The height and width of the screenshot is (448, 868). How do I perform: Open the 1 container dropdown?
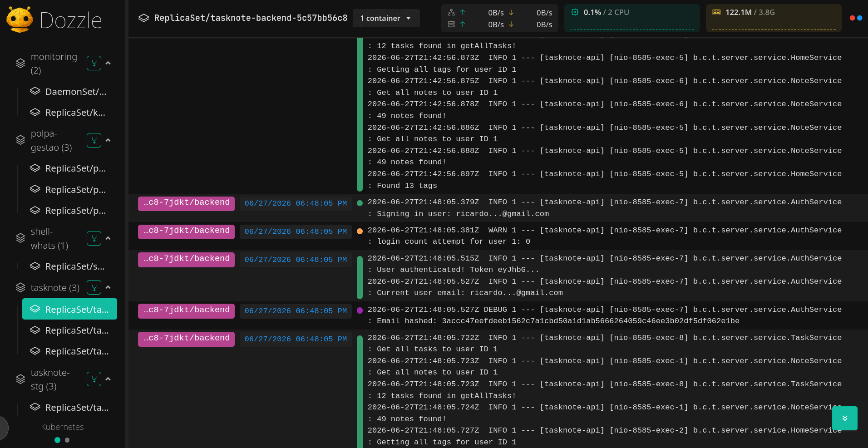tap(386, 18)
